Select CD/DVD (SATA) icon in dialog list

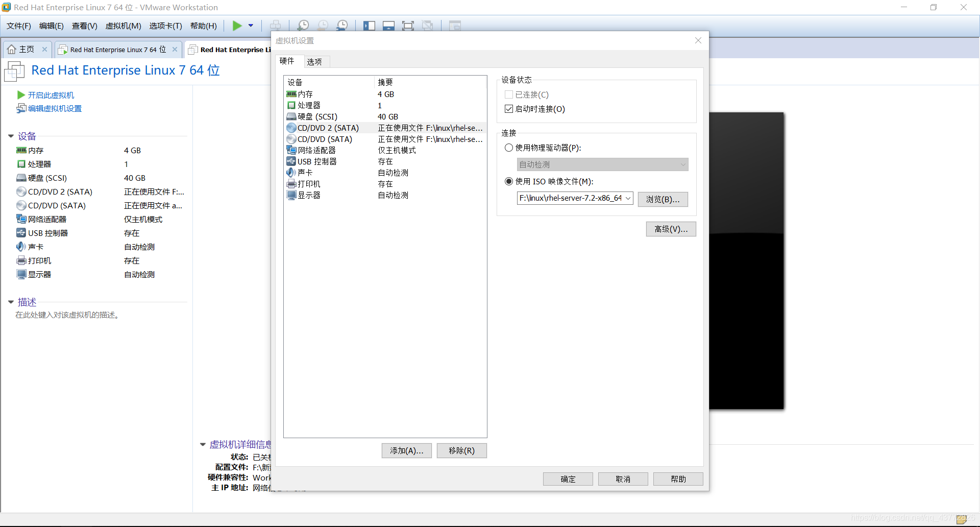click(291, 139)
